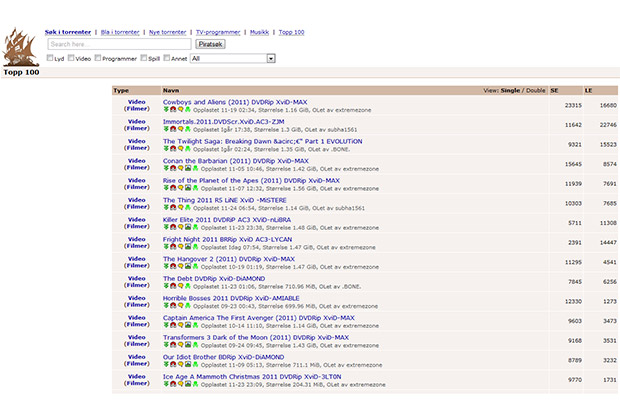
Task: Enable the Programmer checkbox
Action: click(98, 58)
